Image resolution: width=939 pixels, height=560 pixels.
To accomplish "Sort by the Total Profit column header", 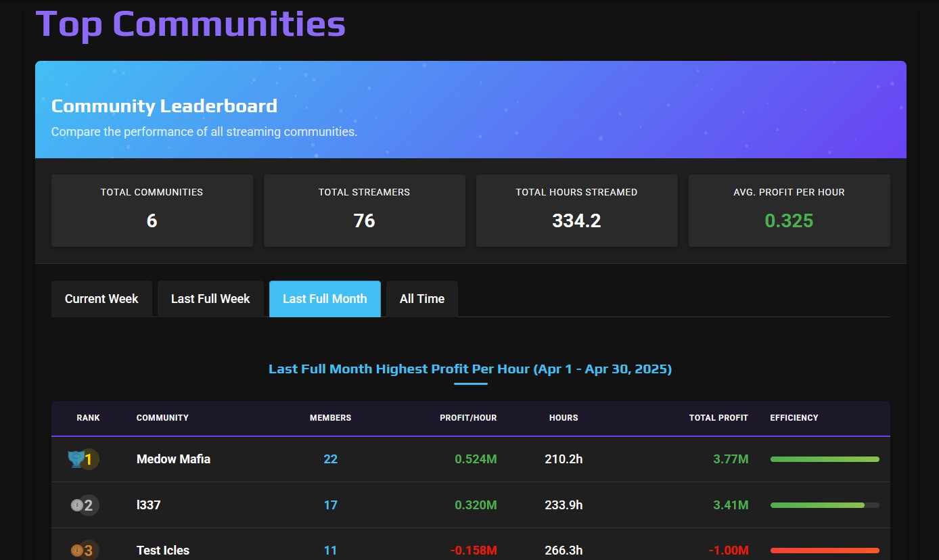I will pos(718,418).
